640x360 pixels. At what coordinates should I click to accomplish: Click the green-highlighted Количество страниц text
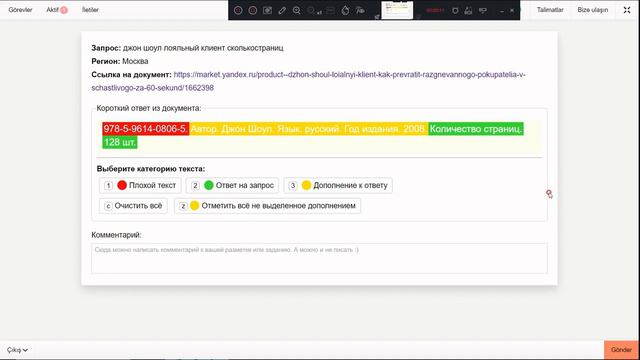pos(476,129)
